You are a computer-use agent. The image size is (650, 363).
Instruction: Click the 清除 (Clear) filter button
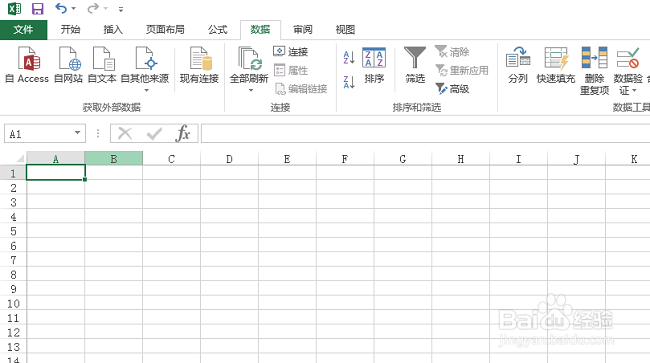452,52
